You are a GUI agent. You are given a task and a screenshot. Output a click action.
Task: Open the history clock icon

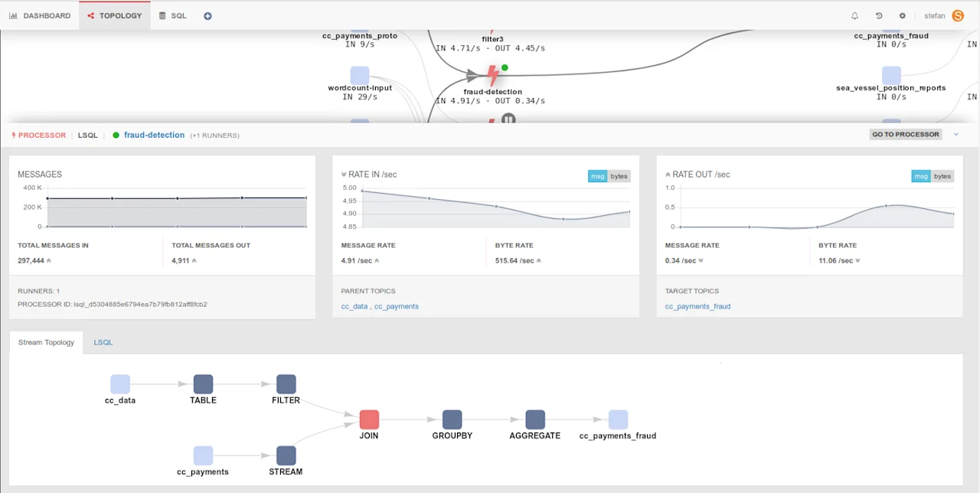point(879,15)
